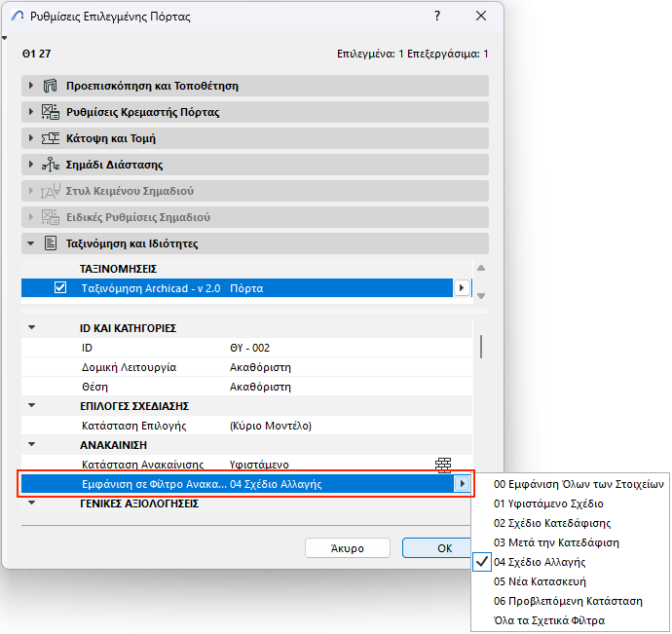Collapse the ΓΕΝΙΚΕΣ ΑΞΙΟΛΟΓΗΣΕΙΣ group
This screenshot has height=634, width=672.
(x=32, y=503)
